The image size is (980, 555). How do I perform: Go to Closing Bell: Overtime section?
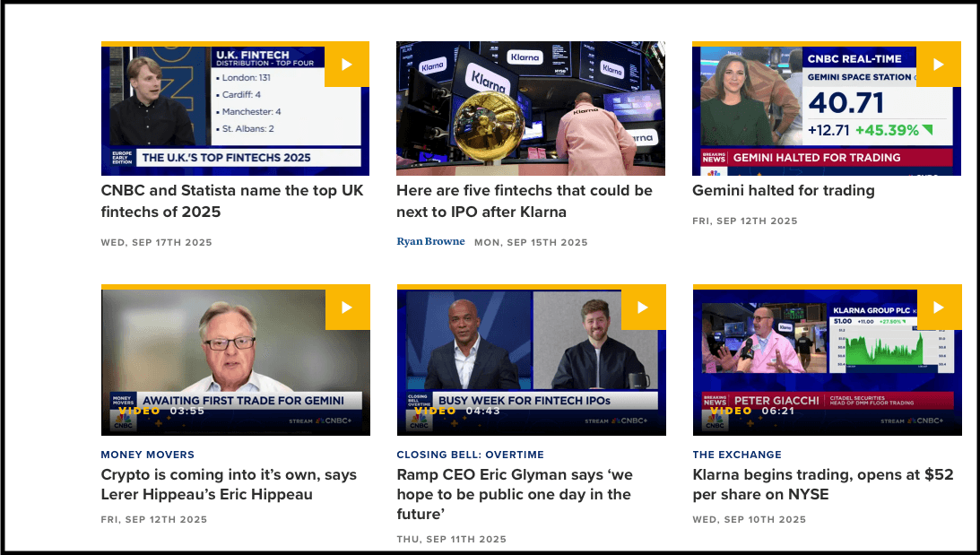point(470,455)
